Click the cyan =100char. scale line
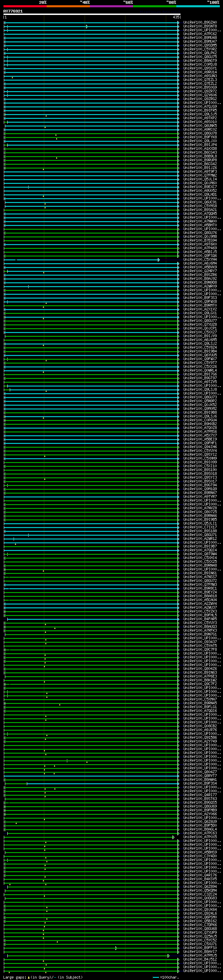The width and height of the screenshot is (223, 980). click(155, 977)
